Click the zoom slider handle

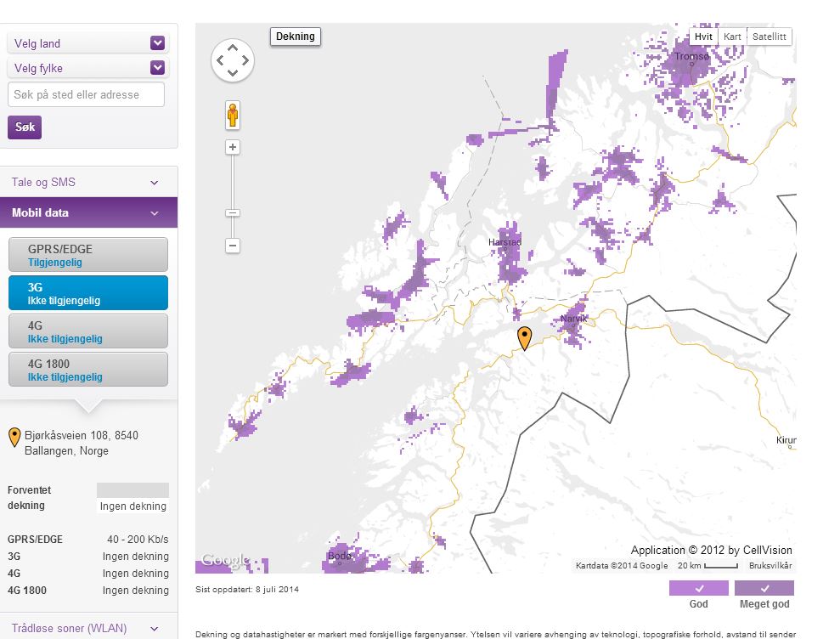(x=233, y=212)
